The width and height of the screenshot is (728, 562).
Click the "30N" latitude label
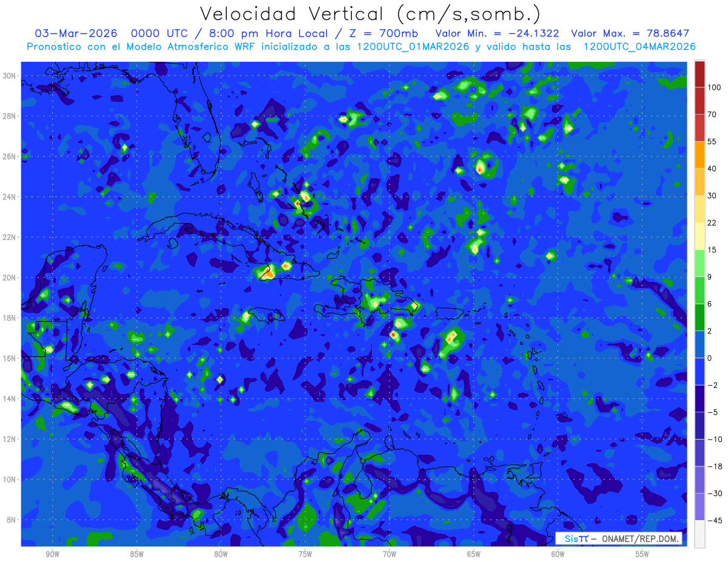[x=10, y=76]
